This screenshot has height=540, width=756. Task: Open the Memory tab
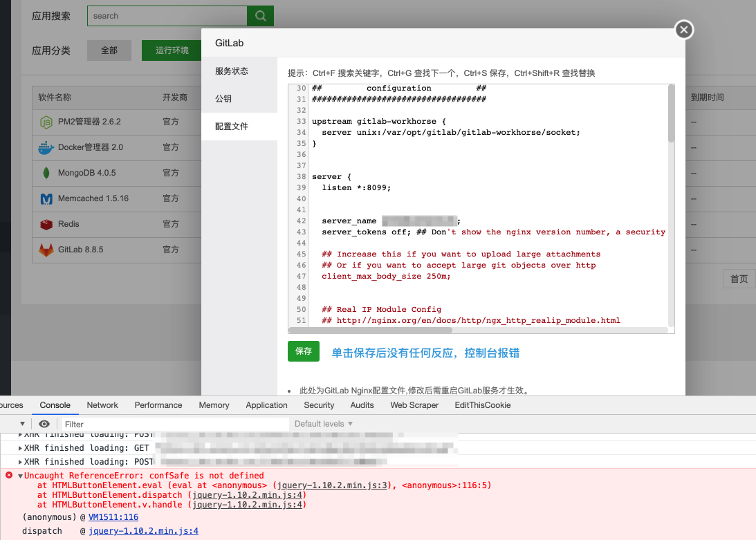pos(214,405)
